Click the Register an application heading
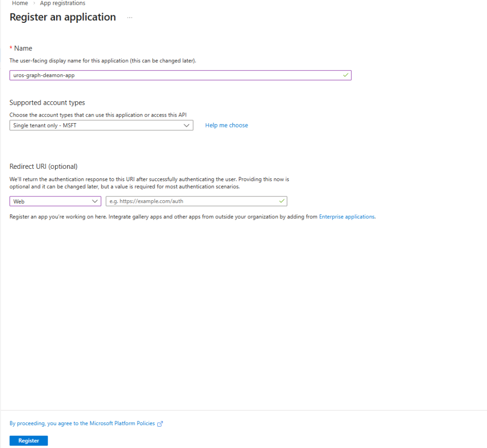 [x=63, y=17]
